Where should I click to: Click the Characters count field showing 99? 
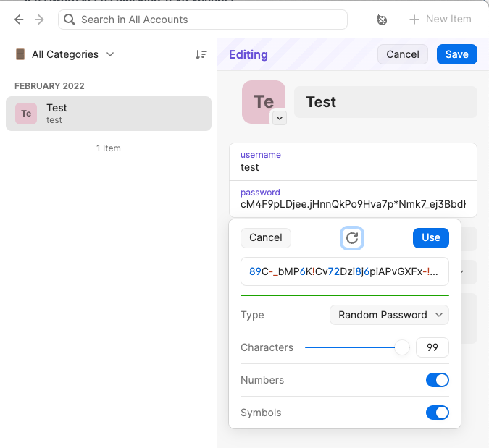(432, 347)
